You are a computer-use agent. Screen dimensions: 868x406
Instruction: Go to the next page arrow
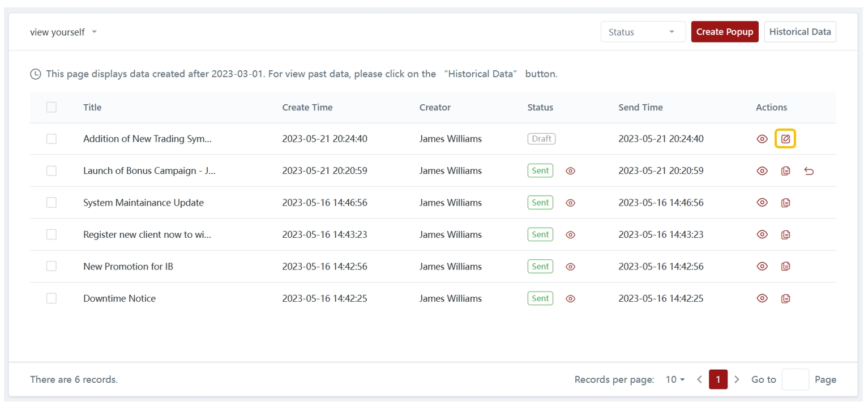(737, 379)
